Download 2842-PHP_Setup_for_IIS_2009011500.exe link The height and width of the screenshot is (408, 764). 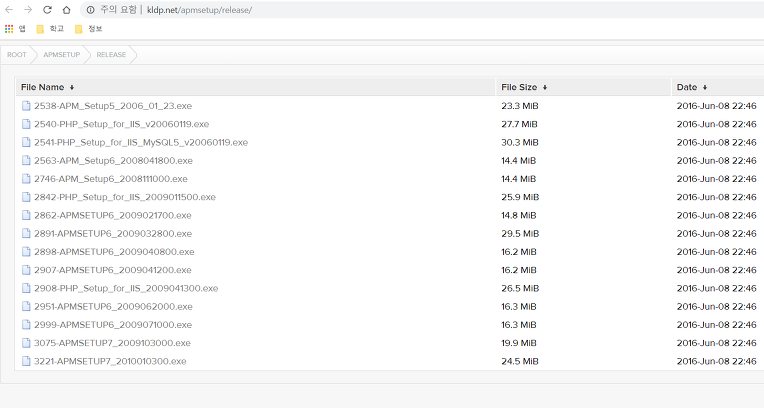click(x=125, y=197)
